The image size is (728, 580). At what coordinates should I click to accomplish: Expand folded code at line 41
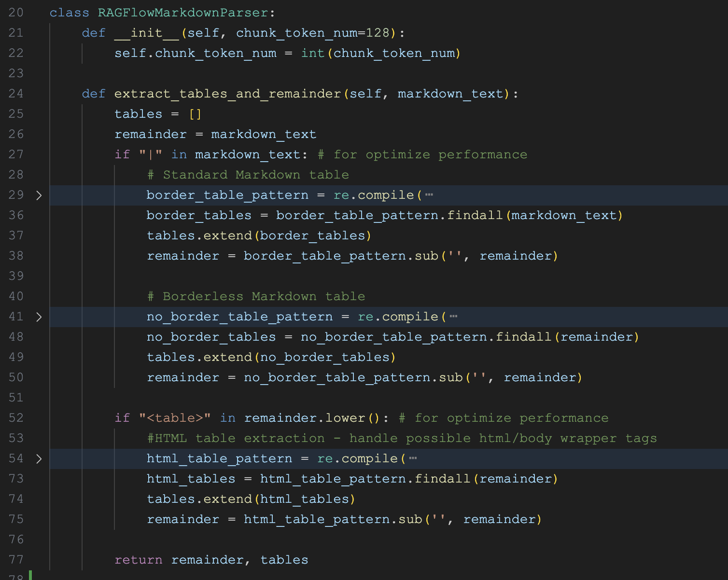(x=39, y=317)
